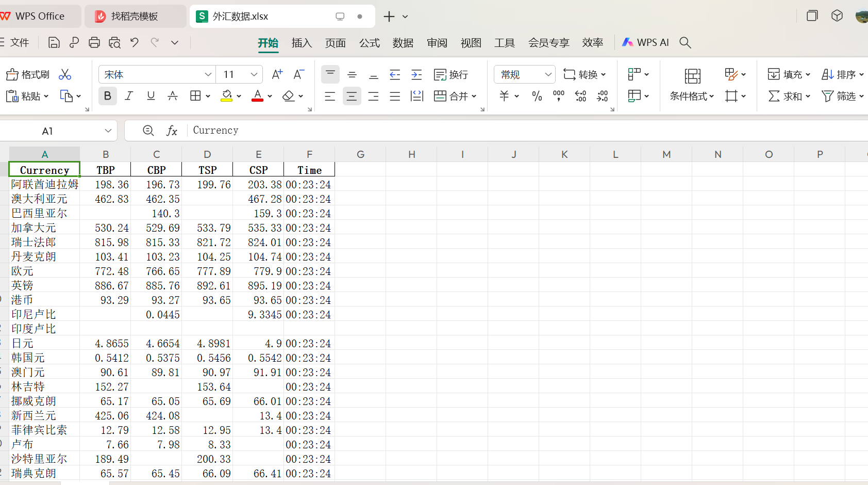Open the Formulas (公式) tab
Image resolution: width=868 pixels, height=485 pixels.
[x=370, y=43]
